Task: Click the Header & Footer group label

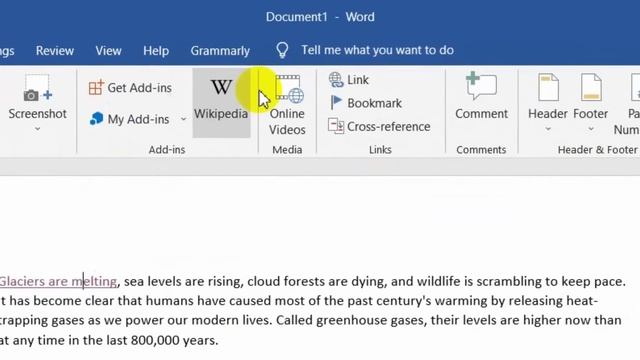Action: pyautogui.click(x=597, y=150)
